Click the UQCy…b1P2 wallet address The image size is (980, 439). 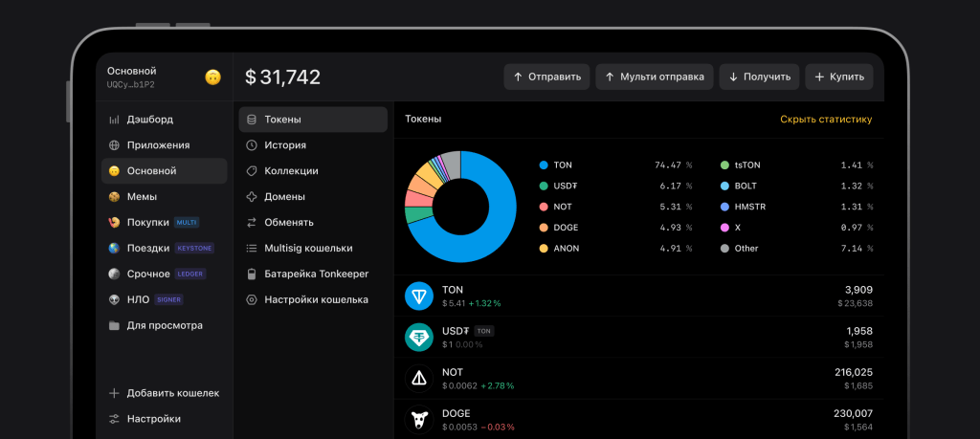(130, 84)
